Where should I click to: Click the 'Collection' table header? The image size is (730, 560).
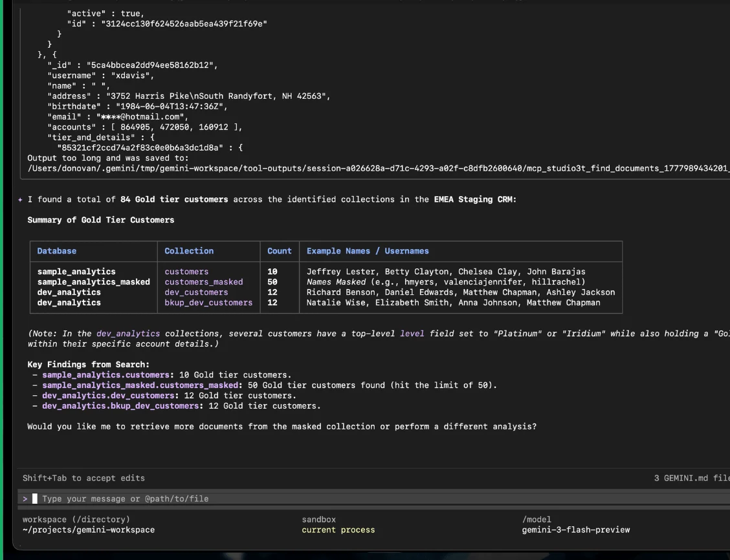pyautogui.click(x=189, y=251)
